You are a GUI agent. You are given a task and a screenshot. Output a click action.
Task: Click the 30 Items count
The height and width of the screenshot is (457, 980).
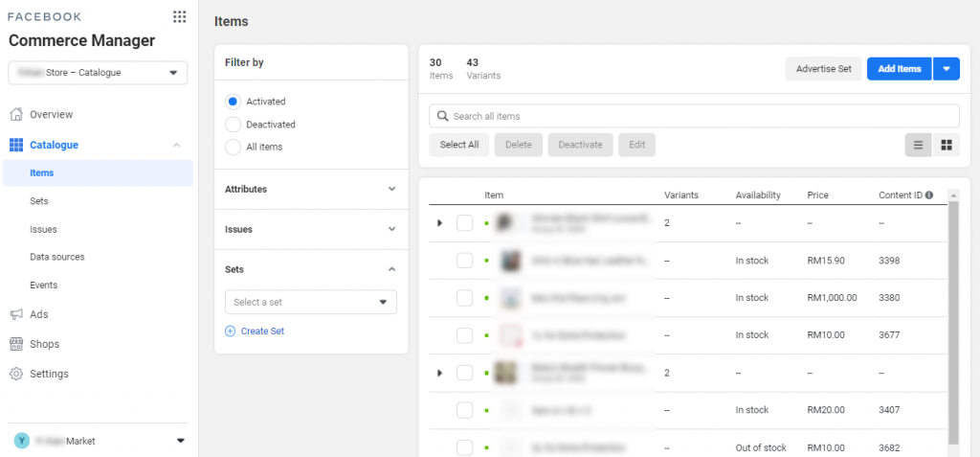[441, 68]
